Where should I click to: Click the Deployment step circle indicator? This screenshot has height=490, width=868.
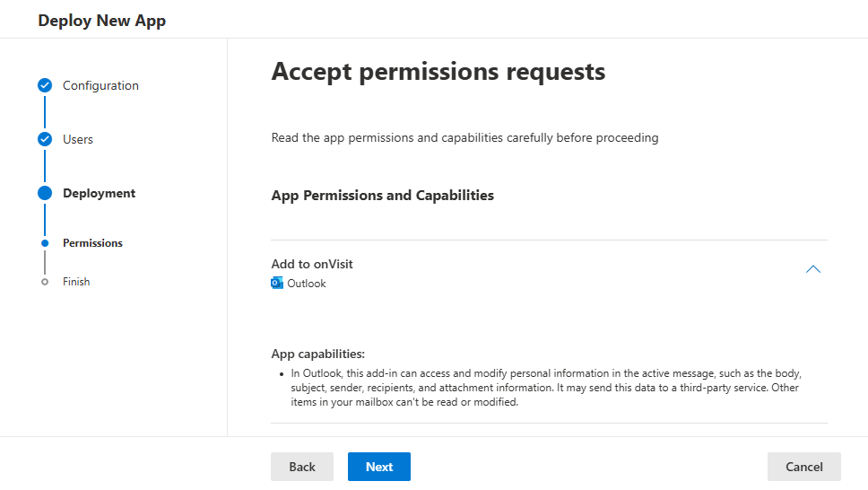[45, 193]
